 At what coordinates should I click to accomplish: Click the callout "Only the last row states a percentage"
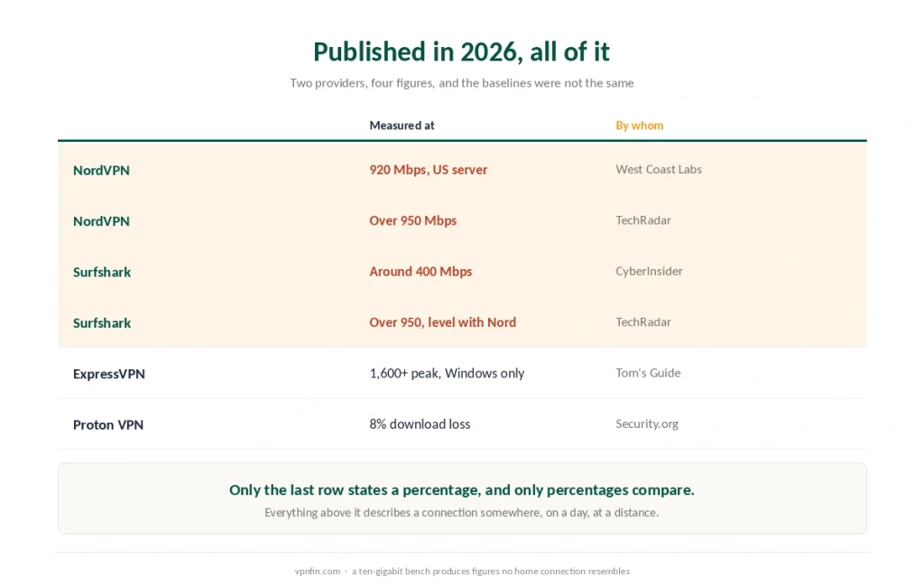pyautogui.click(x=461, y=490)
